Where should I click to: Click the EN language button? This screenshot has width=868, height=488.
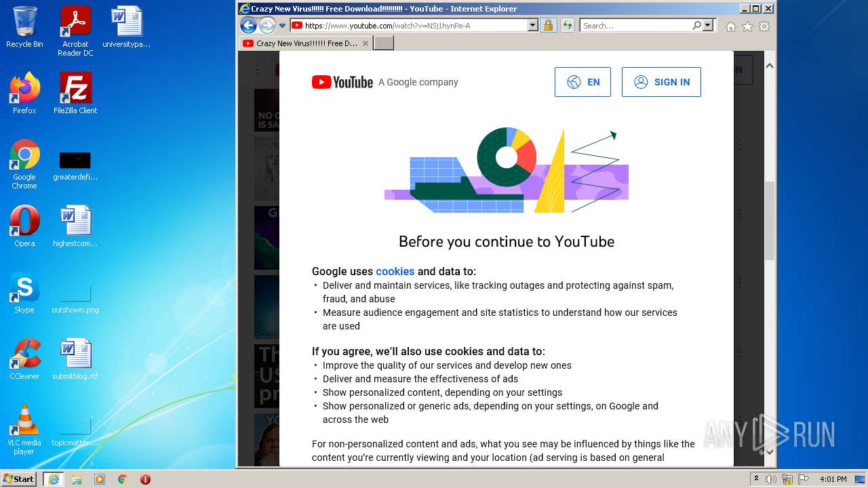583,82
